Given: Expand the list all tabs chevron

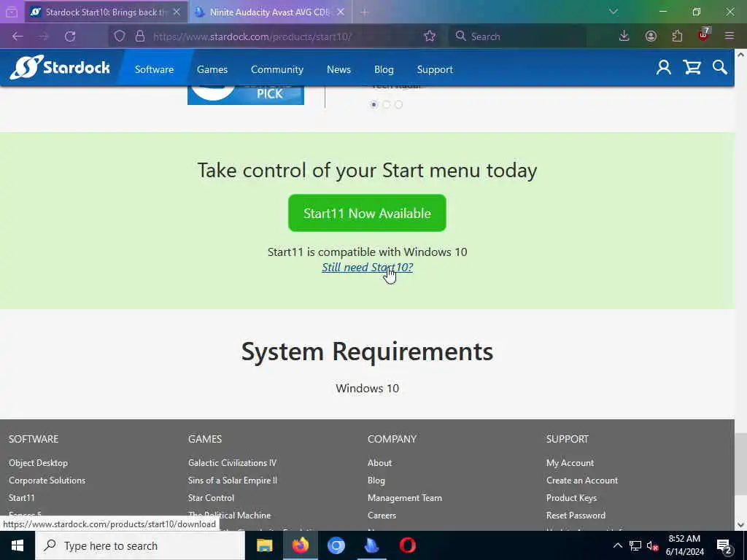Looking at the screenshot, I should pos(614,12).
